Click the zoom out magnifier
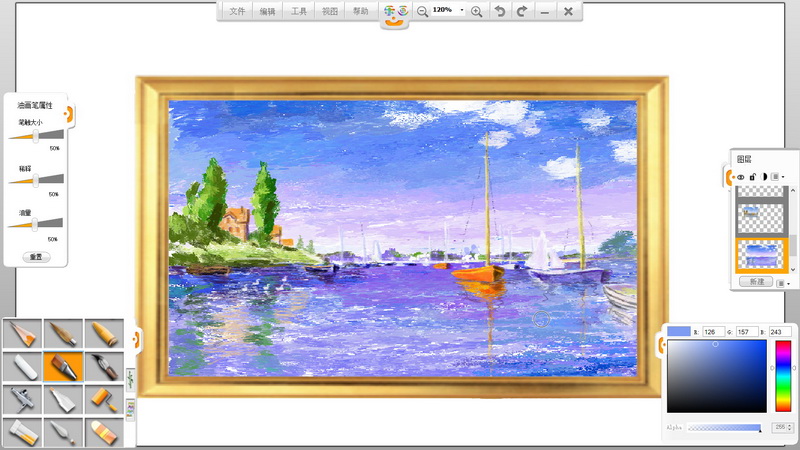This screenshot has height=450, width=800. click(x=422, y=12)
